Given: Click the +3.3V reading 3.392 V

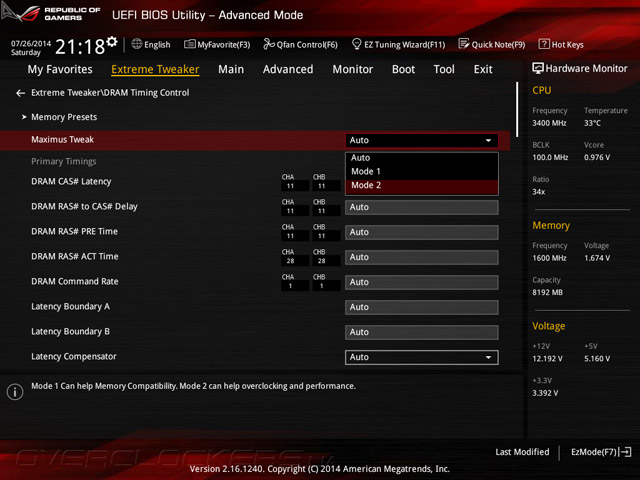Looking at the screenshot, I should tap(545, 393).
